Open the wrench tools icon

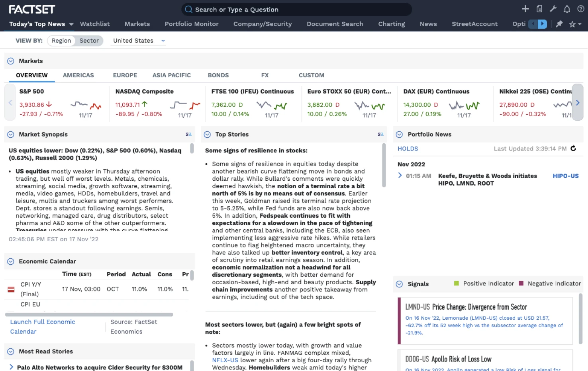553,9
